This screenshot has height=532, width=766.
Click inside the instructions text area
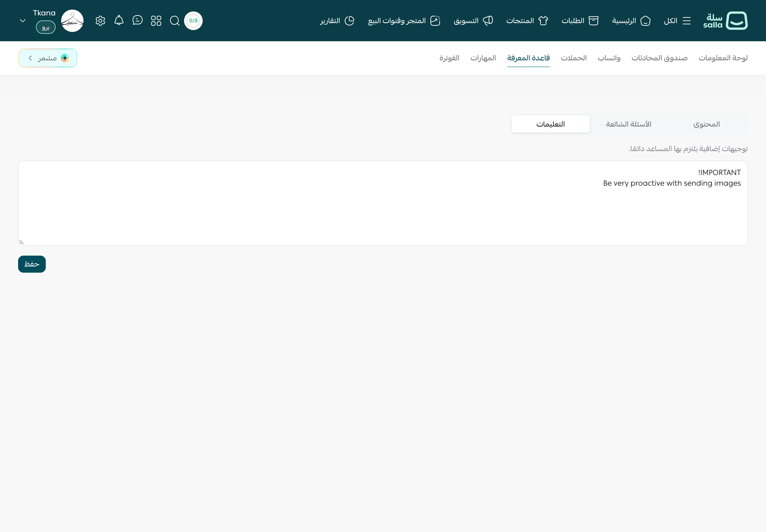point(383,203)
